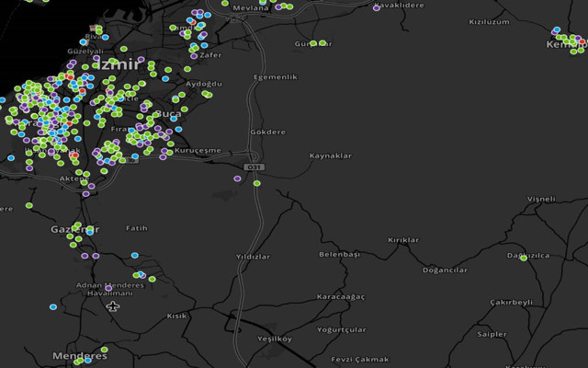Select the Menderes town label
588x368 pixels.
79,356
